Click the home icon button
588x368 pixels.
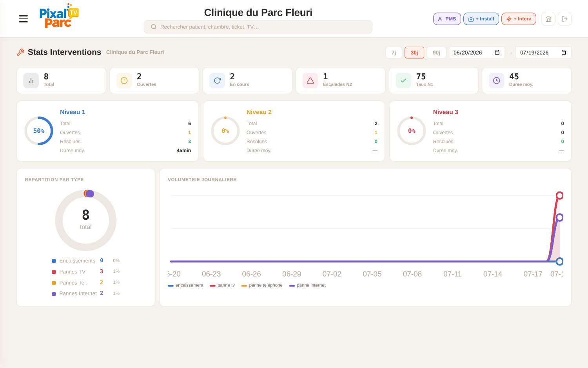(548, 19)
